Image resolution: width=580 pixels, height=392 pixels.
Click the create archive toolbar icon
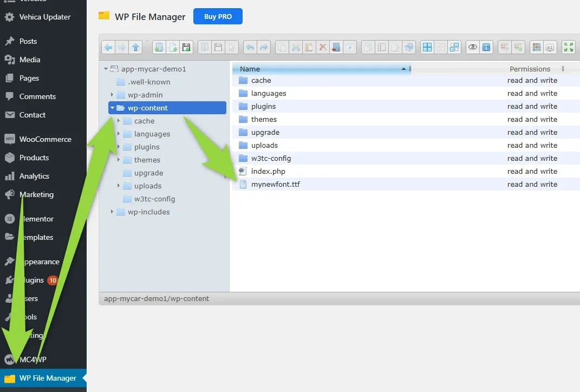518,47
